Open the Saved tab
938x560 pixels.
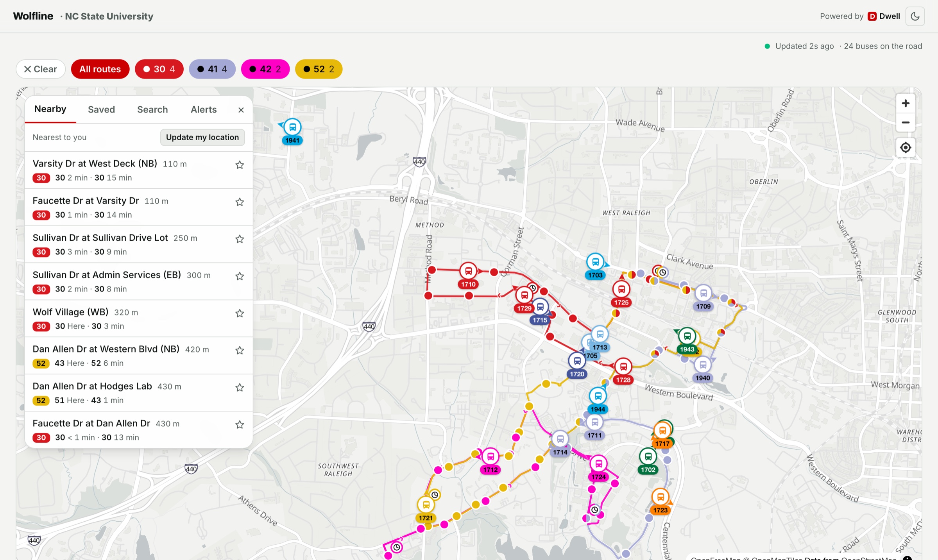[x=101, y=110]
